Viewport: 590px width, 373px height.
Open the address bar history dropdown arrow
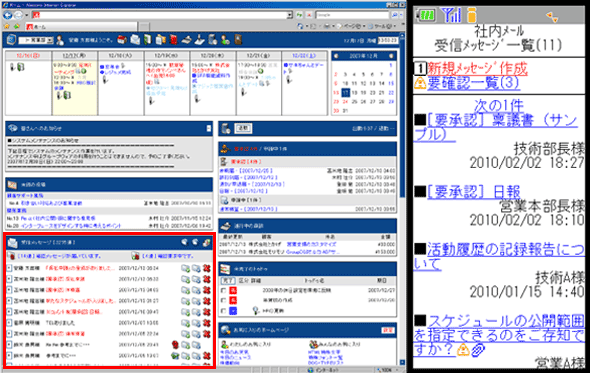tap(290, 15)
